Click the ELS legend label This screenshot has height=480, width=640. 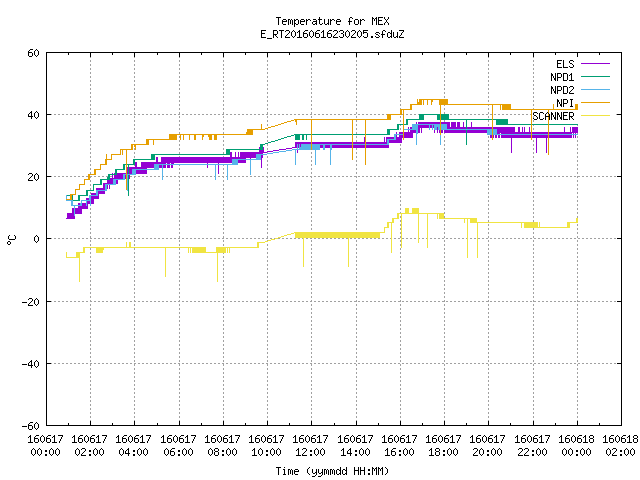click(x=565, y=64)
